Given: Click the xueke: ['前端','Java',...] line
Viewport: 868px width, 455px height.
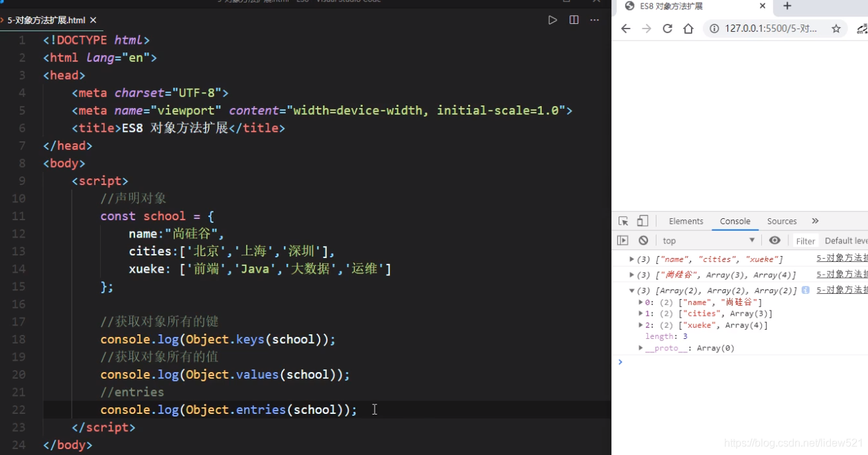Looking at the screenshot, I should click(260, 269).
